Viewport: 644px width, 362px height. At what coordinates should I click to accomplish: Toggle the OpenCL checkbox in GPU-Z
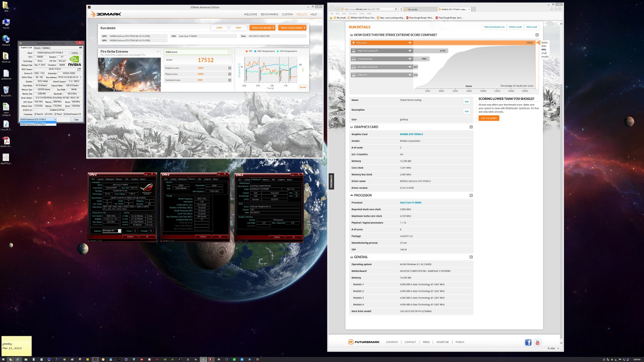pyautogui.click(x=36, y=114)
